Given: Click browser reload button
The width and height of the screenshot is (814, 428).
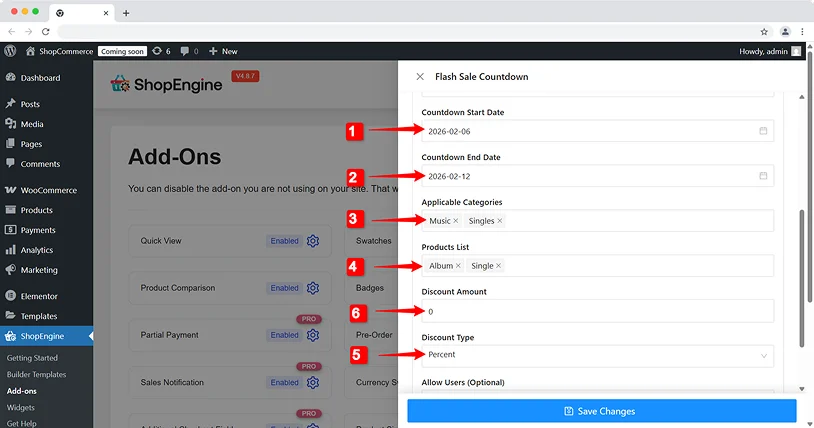Looking at the screenshot, I should (46, 32).
